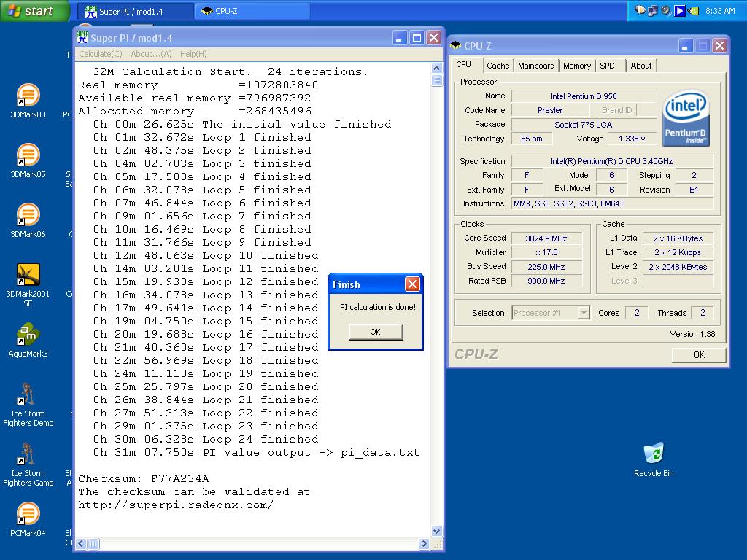
Task: Click the Code Name value Presler
Action: point(550,110)
